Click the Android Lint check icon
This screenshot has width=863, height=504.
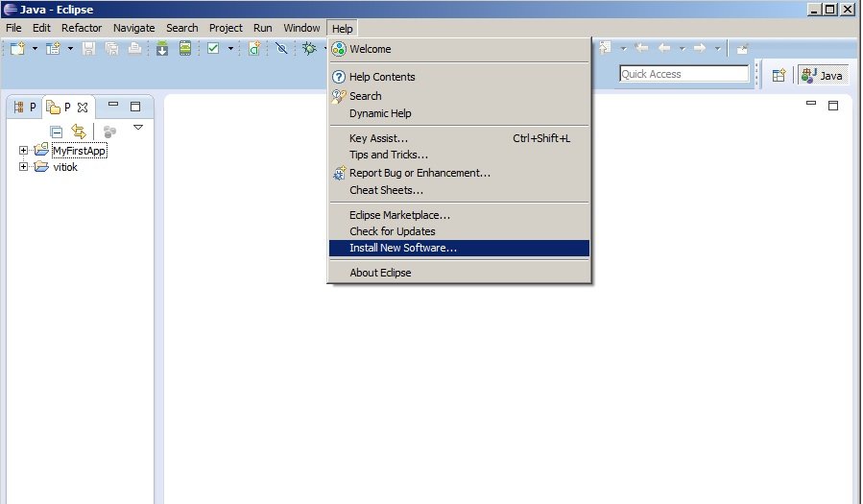point(213,48)
